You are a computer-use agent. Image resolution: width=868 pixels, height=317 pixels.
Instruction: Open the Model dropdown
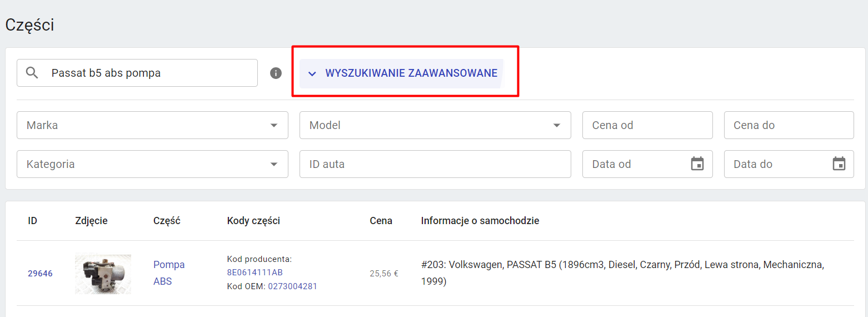(x=435, y=125)
